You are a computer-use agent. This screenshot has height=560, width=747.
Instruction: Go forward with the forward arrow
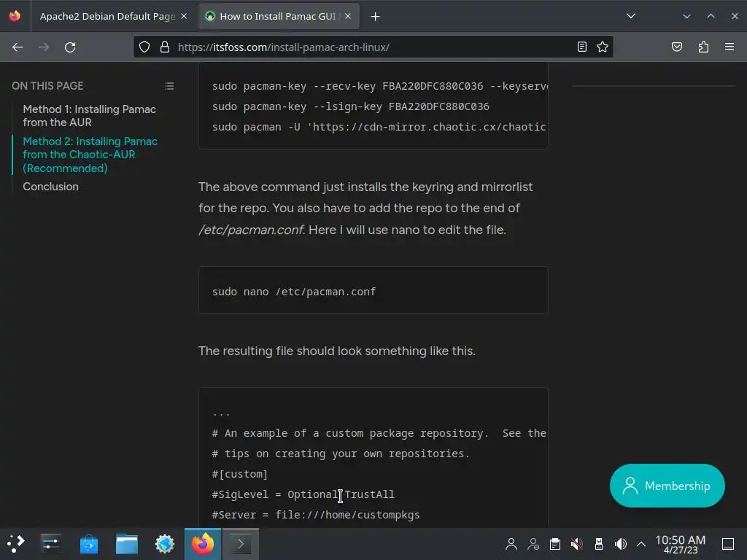(44, 47)
